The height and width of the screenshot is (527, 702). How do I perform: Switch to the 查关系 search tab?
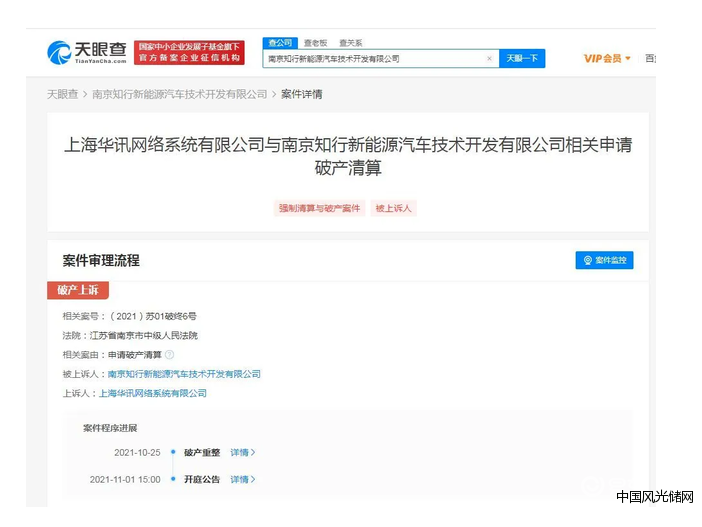point(351,43)
